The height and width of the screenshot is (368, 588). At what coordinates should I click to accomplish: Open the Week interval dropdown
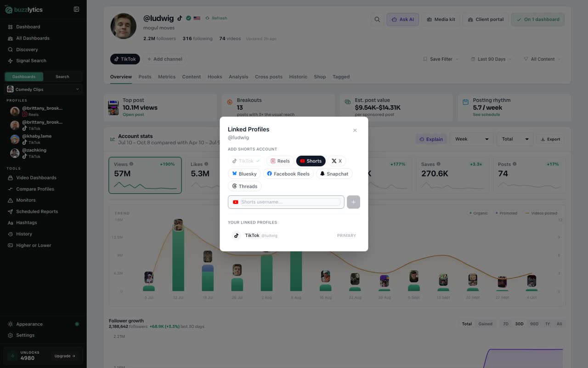click(471, 139)
